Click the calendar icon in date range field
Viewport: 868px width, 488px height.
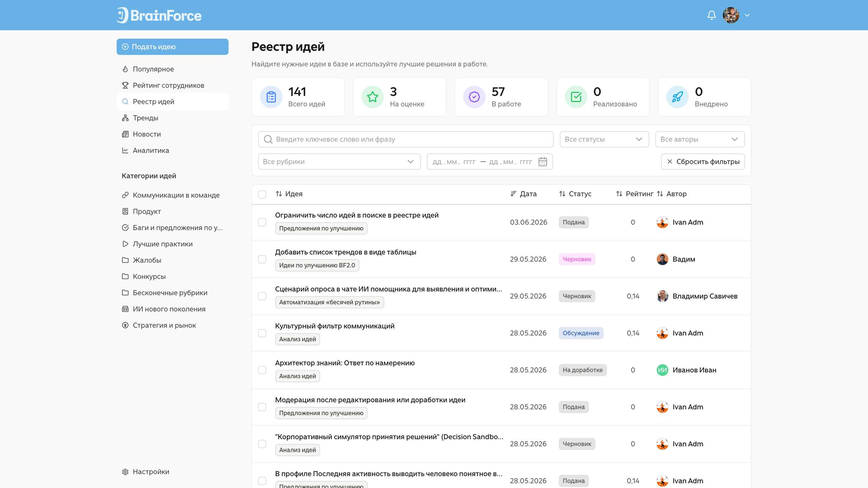coord(543,162)
